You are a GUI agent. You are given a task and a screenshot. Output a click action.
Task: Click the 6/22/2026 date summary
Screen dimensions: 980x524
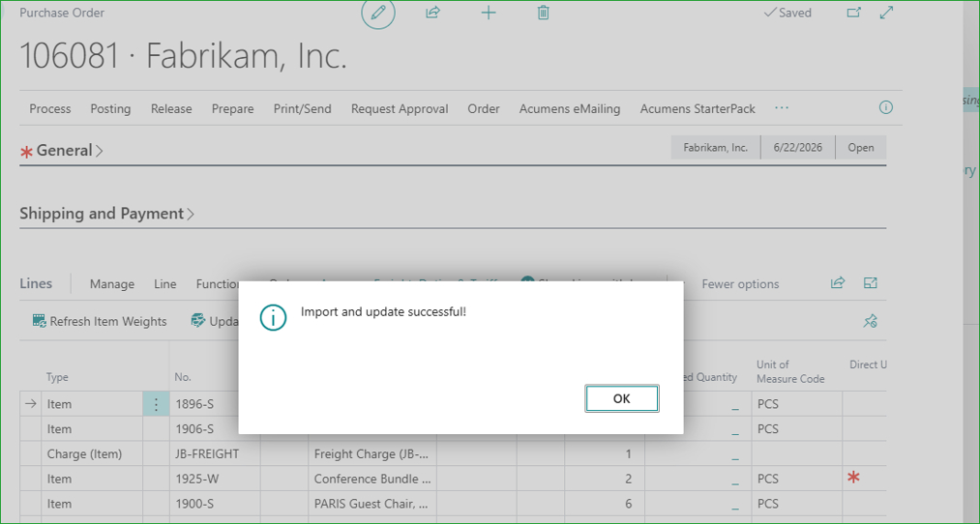click(797, 148)
